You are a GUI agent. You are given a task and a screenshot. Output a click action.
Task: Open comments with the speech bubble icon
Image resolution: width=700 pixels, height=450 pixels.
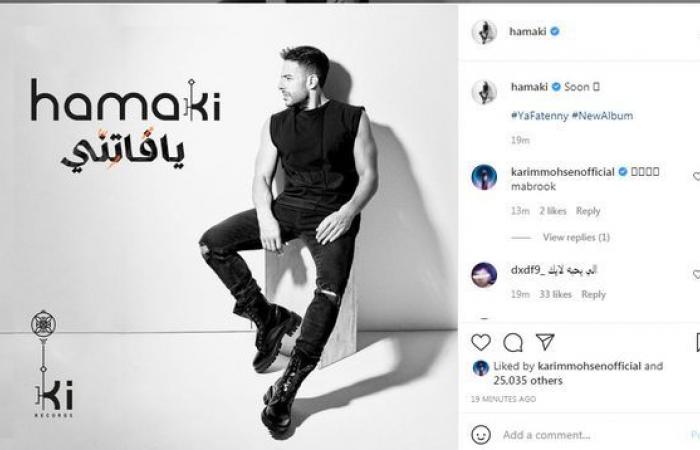(513, 342)
